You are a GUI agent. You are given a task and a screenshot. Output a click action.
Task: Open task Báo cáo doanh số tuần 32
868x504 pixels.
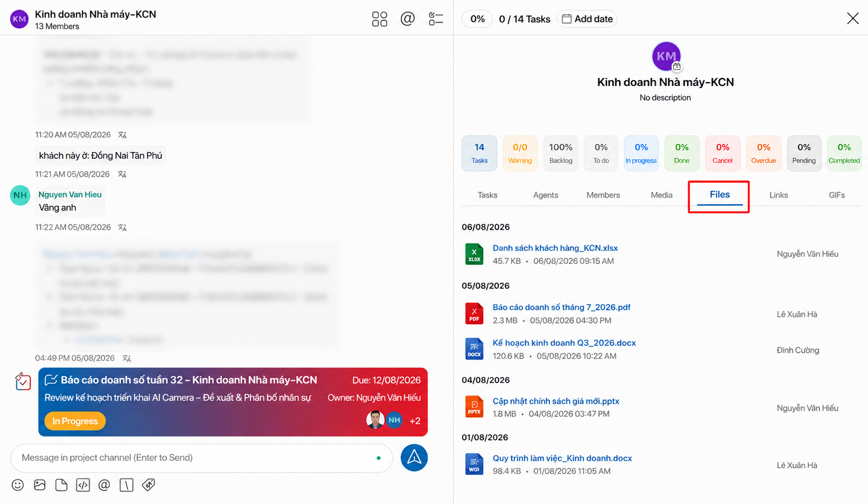tap(189, 380)
